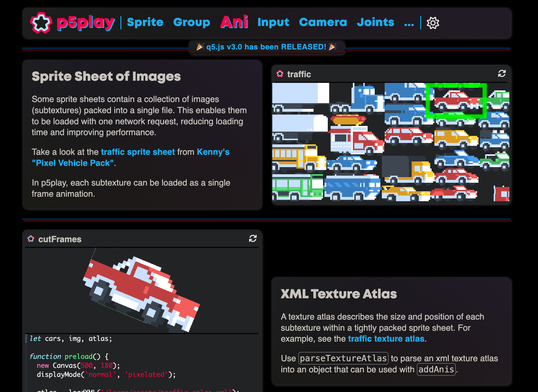Open the Camera navigation tab
Viewport: 538px width, 392px height.
coord(323,22)
